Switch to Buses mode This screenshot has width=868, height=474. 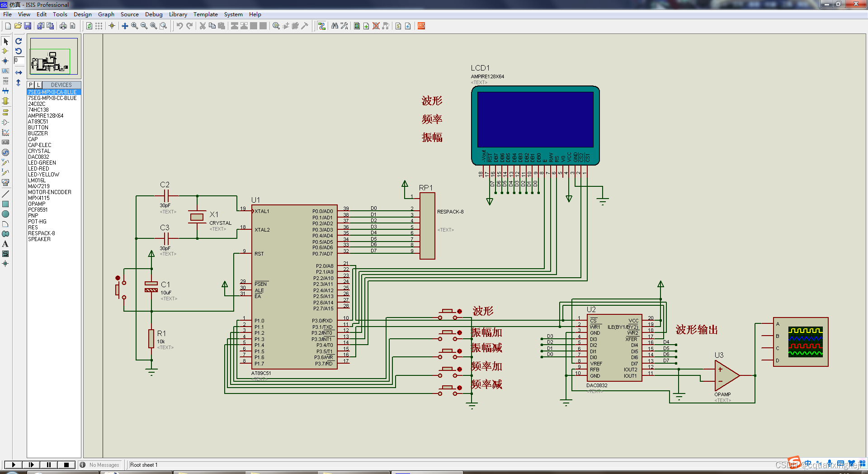5,91
